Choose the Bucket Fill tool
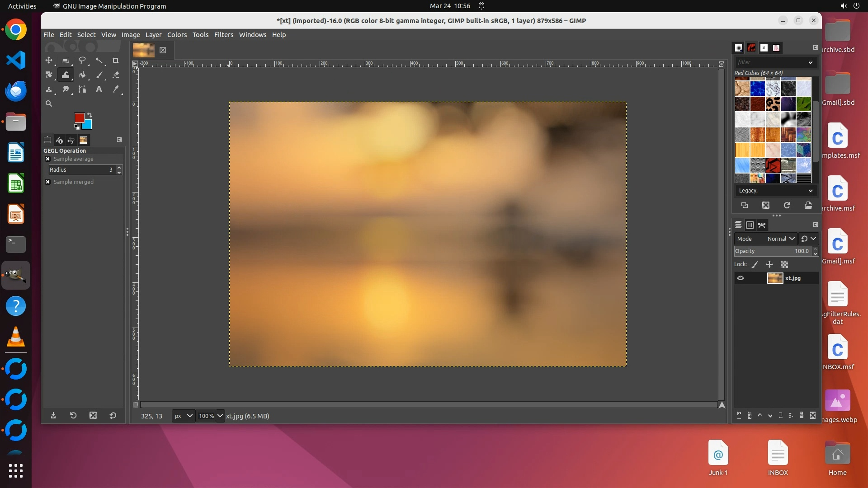This screenshot has width=868, height=488. (x=82, y=75)
